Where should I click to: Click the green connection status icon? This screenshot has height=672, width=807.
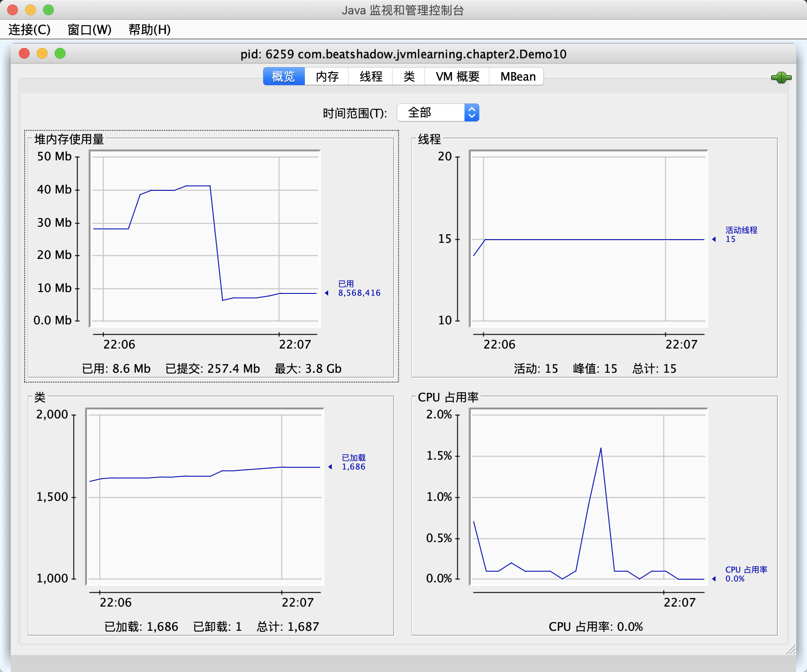[x=781, y=78]
